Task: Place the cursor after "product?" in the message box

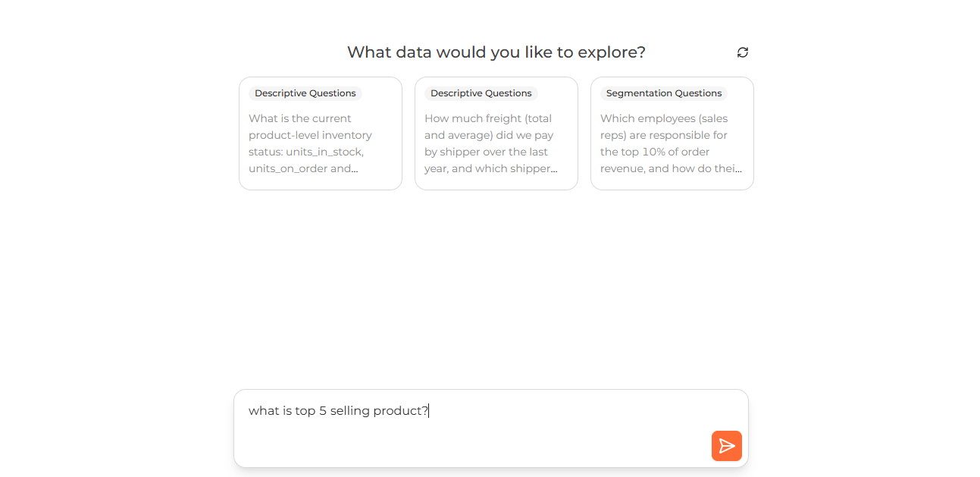Action: [429, 411]
